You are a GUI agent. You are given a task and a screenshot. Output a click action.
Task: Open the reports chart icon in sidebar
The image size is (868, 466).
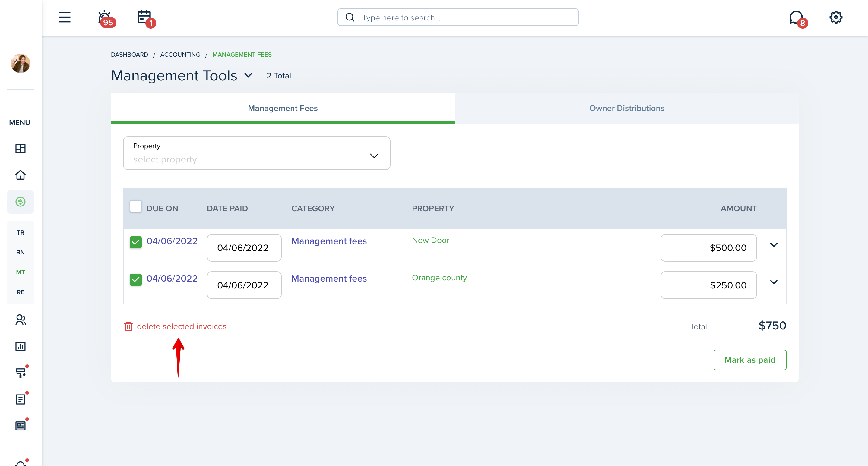21,346
